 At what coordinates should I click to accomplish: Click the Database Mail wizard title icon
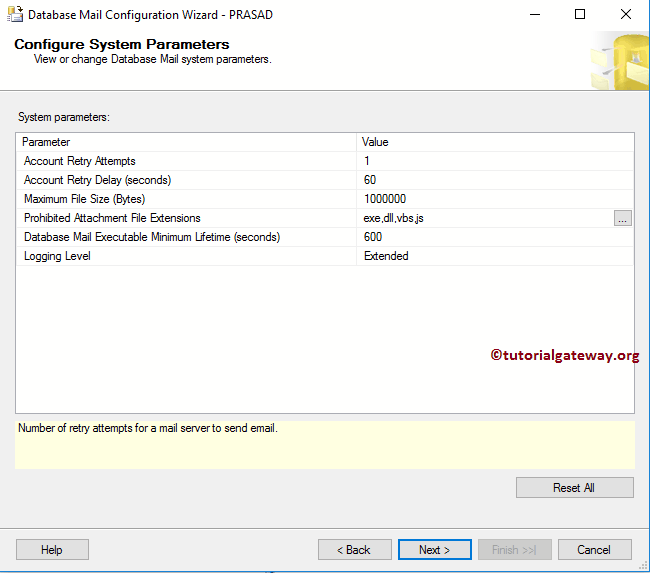pos(15,14)
